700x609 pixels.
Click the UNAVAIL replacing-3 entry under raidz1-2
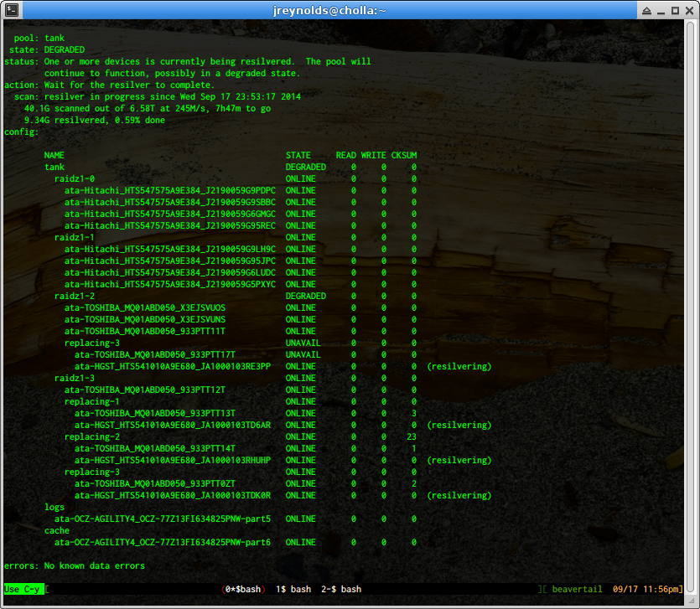tap(91, 343)
